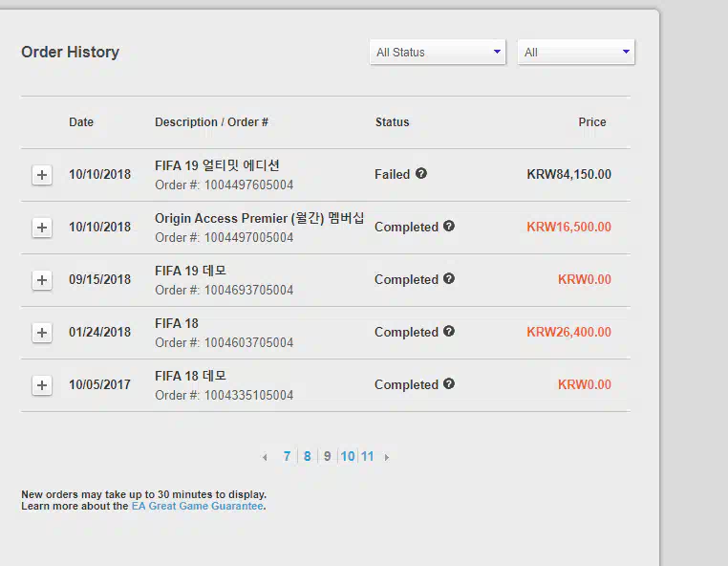Expand the FIFA 18 데모 order row
The image size is (728, 566).
pos(42,384)
